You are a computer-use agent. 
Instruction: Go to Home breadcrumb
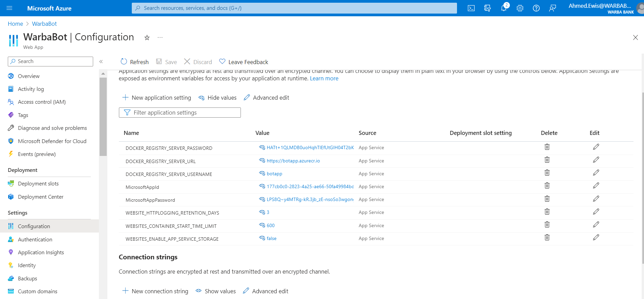point(16,24)
